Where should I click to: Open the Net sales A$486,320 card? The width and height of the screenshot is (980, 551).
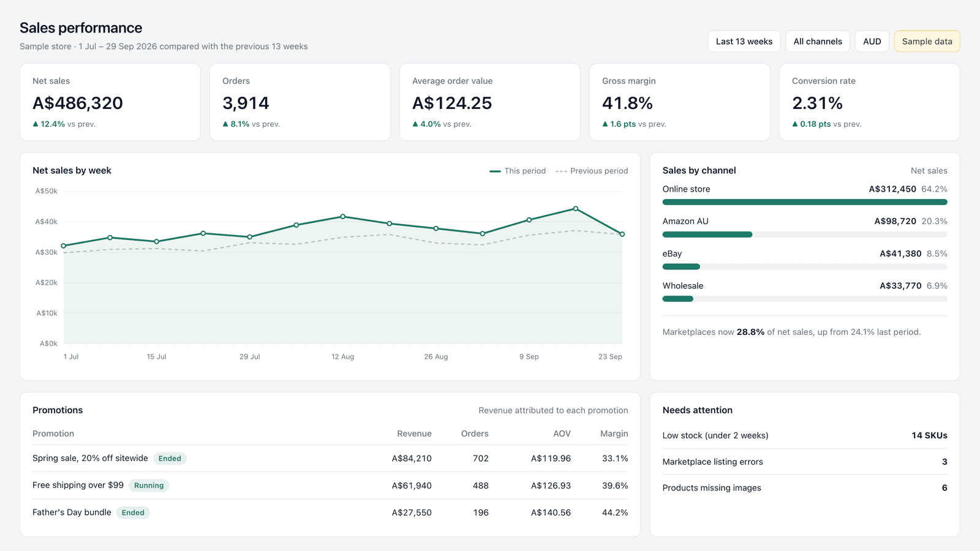pos(110,102)
